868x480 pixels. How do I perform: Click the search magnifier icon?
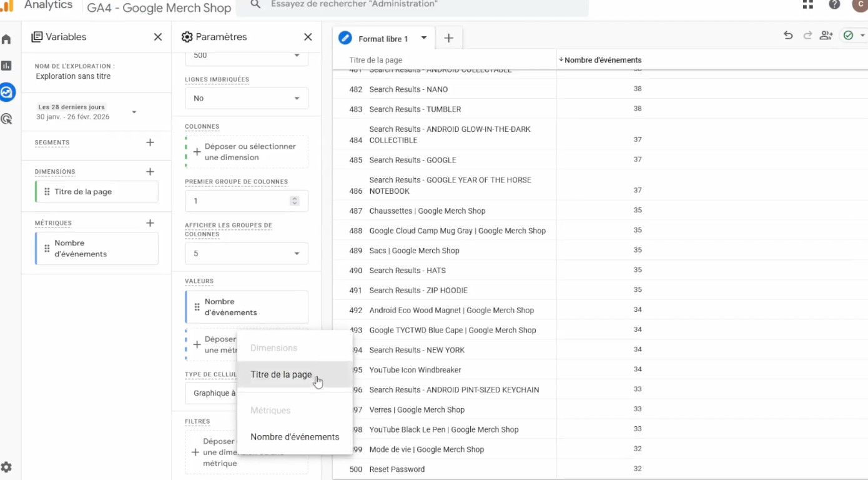pyautogui.click(x=255, y=4)
